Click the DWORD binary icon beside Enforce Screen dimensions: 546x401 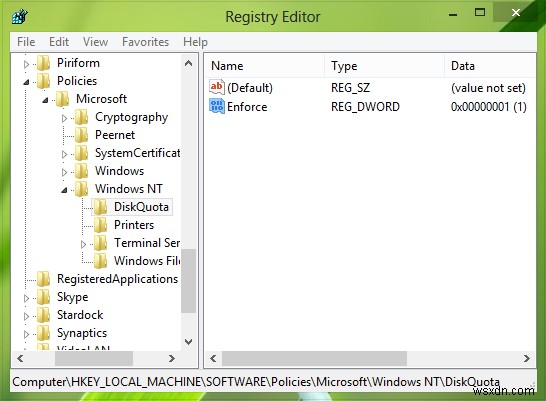coord(217,106)
